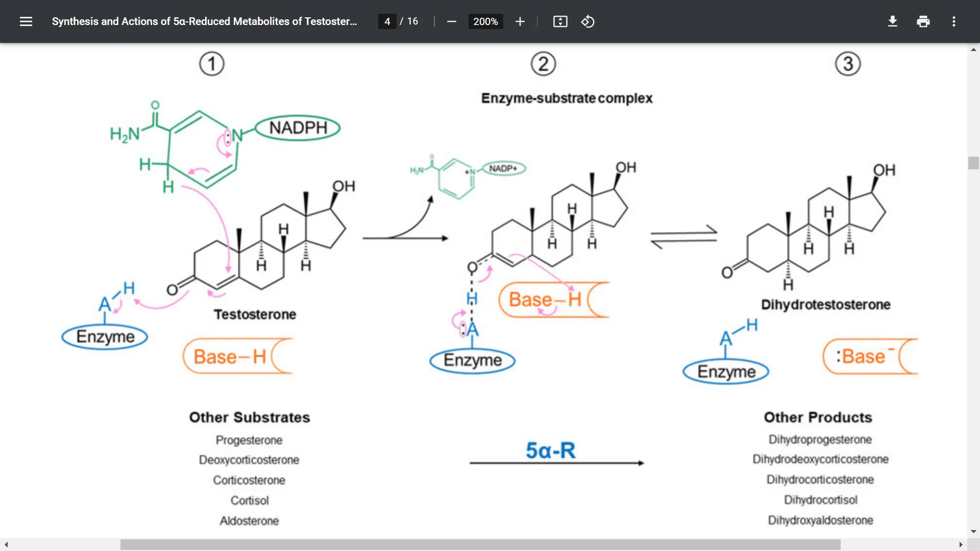Print the document
The height and width of the screenshot is (551, 980).
tap(923, 21)
